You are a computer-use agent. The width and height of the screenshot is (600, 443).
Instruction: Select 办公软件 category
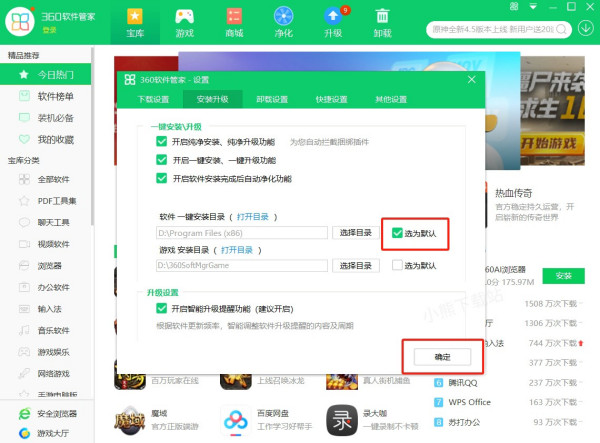click(x=46, y=287)
